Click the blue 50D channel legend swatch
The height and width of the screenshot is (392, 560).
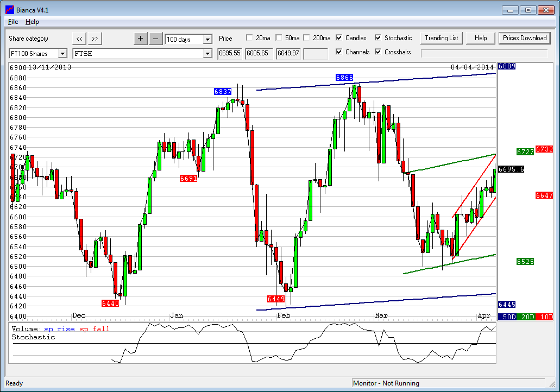pyautogui.click(x=507, y=317)
